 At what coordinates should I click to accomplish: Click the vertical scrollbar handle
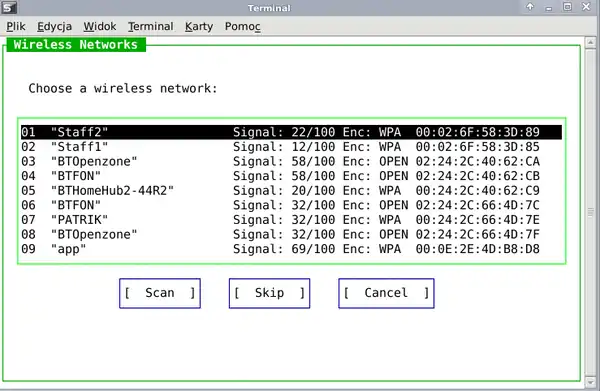click(590, 212)
